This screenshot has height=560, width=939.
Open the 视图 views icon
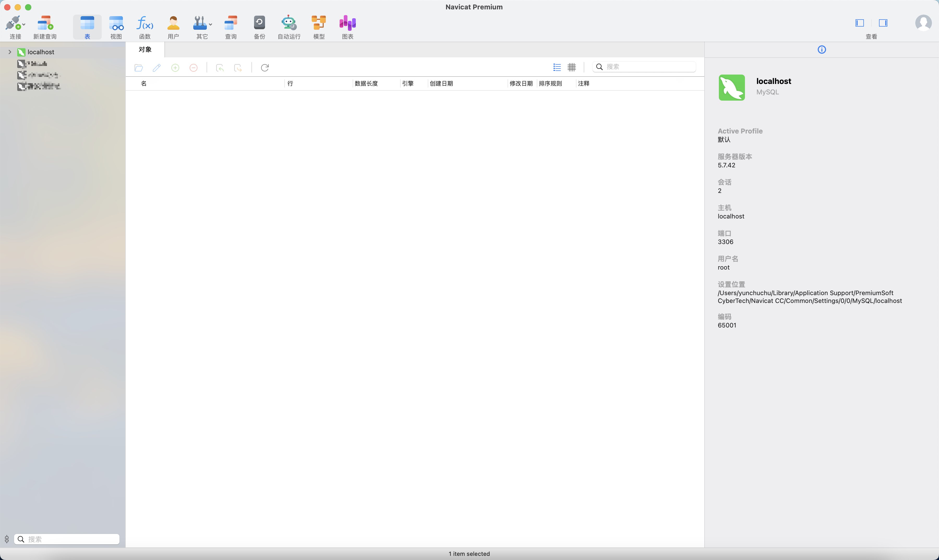[x=116, y=23]
